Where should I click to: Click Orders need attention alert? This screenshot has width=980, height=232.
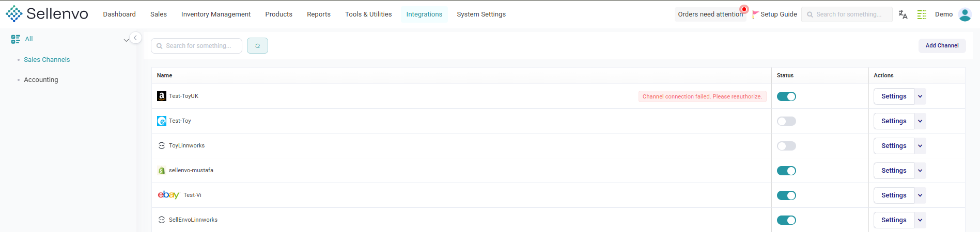(x=710, y=14)
